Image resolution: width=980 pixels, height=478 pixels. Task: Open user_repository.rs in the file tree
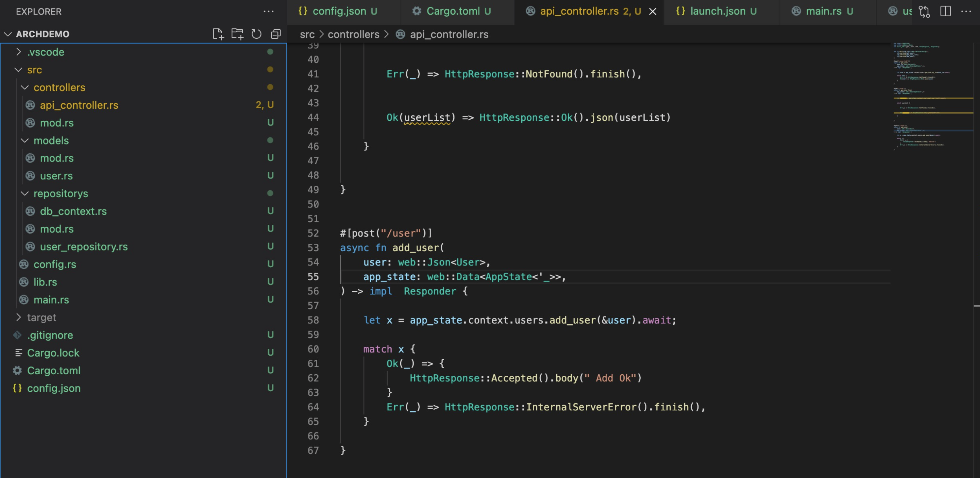click(x=84, y=246)
